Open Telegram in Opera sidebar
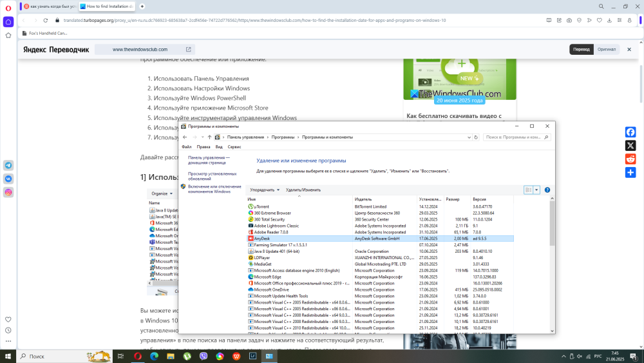The image size is (644, 363). pos(8,165)
